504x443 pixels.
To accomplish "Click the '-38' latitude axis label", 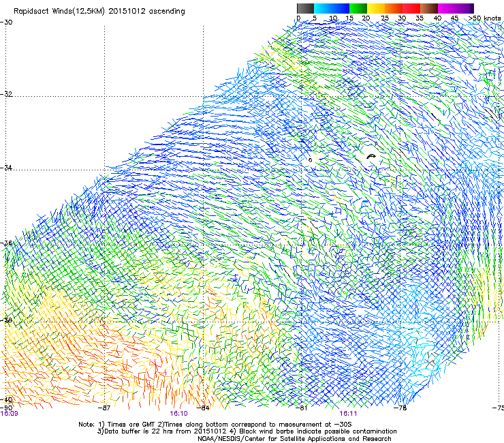I will point(6,320).
